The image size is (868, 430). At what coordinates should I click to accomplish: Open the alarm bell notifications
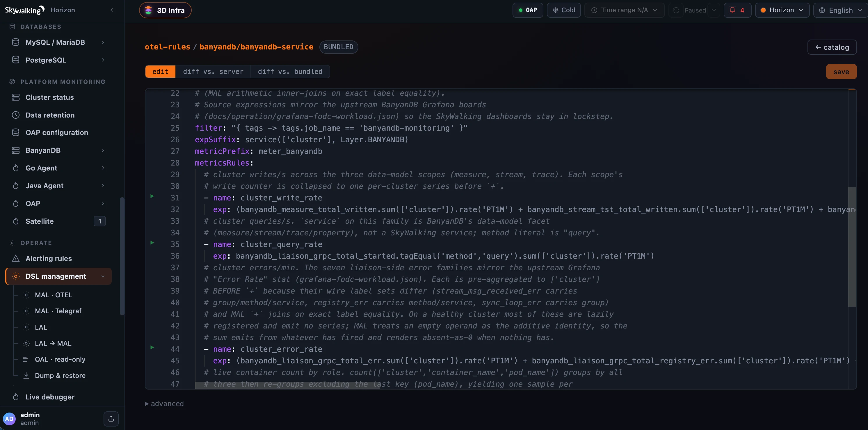tap(737, 10)
